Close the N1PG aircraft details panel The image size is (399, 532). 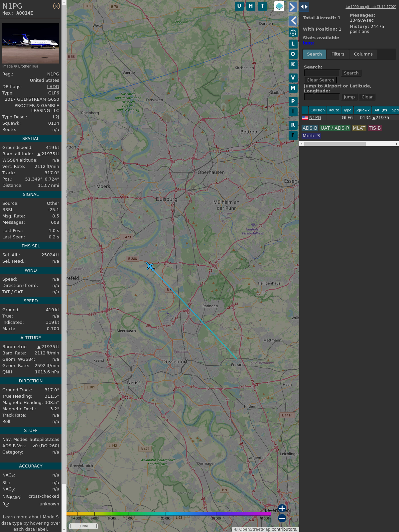click(57, 6)
